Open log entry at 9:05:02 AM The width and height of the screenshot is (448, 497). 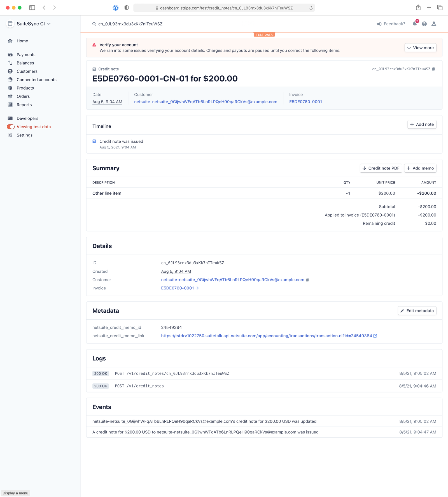click(264, 373)
